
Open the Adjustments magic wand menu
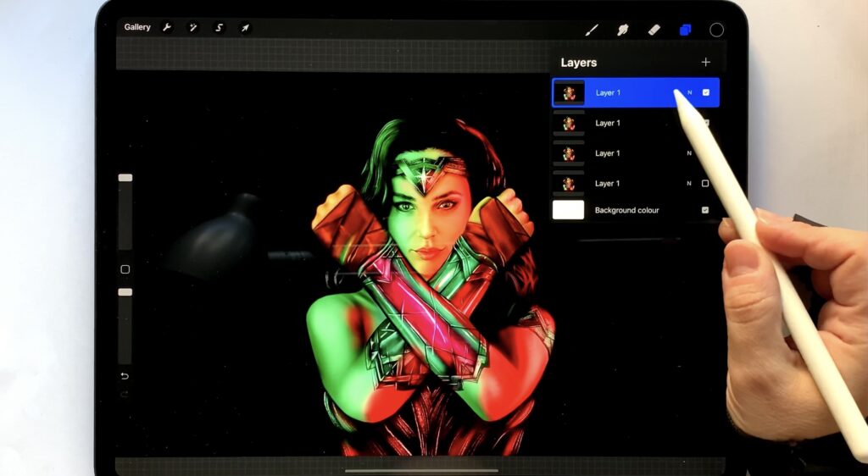pyautogui.click(x=192, y=28)
